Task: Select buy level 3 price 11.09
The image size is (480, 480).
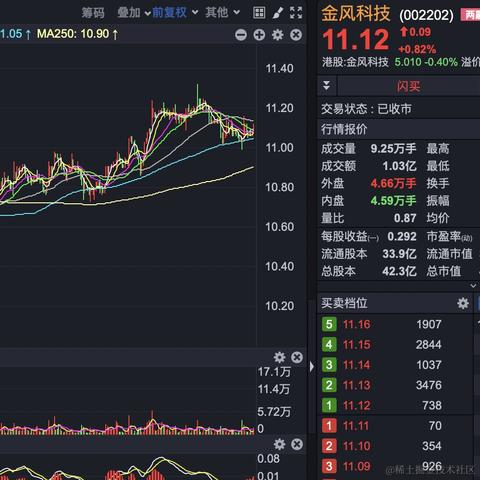Action: pos(357,466)
